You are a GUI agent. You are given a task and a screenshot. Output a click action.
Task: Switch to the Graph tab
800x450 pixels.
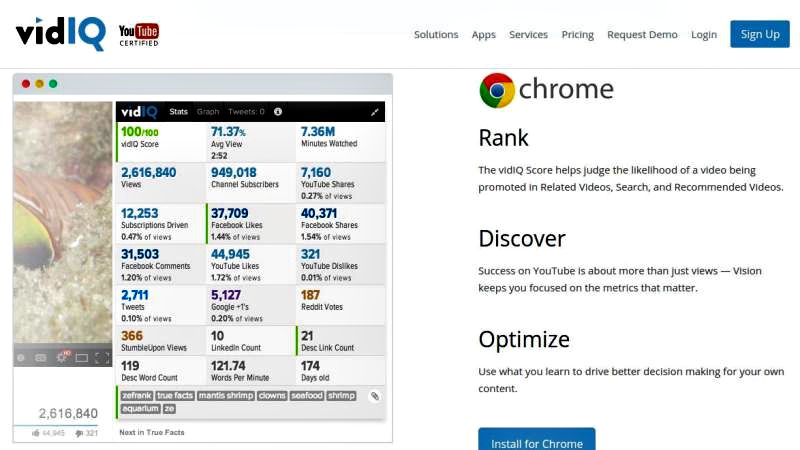(x=208, y=112)
